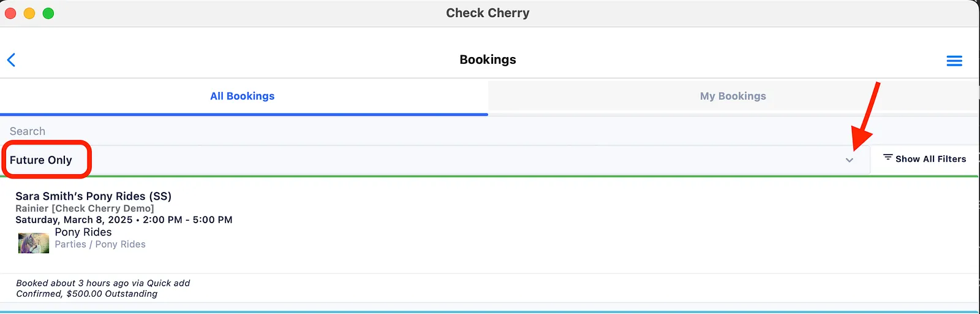Viewport: 980px width, 314px height.
Task: Click the Booked about 3 hours ago note
Action: (x=103, y=283)
